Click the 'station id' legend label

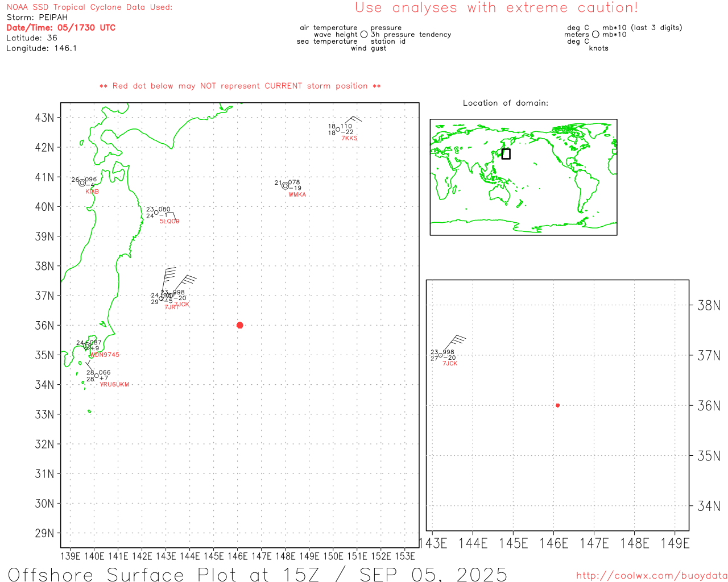[388, 41]
